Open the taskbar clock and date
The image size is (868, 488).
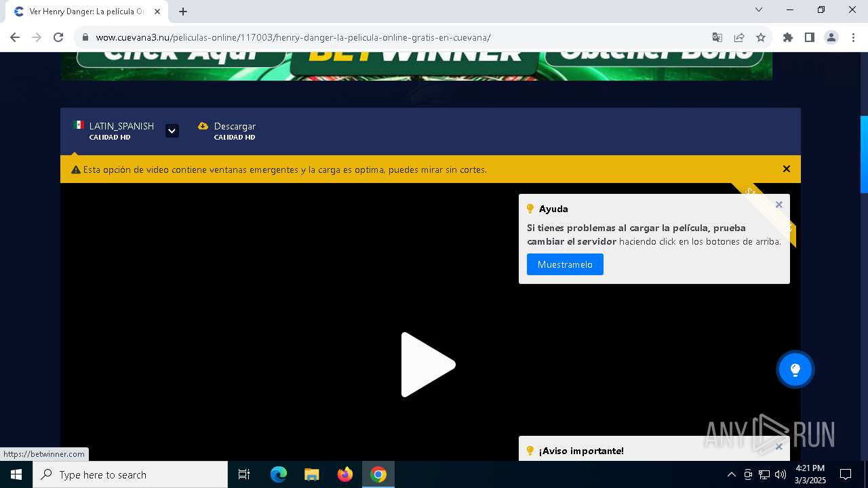click(x=810, y=474)
